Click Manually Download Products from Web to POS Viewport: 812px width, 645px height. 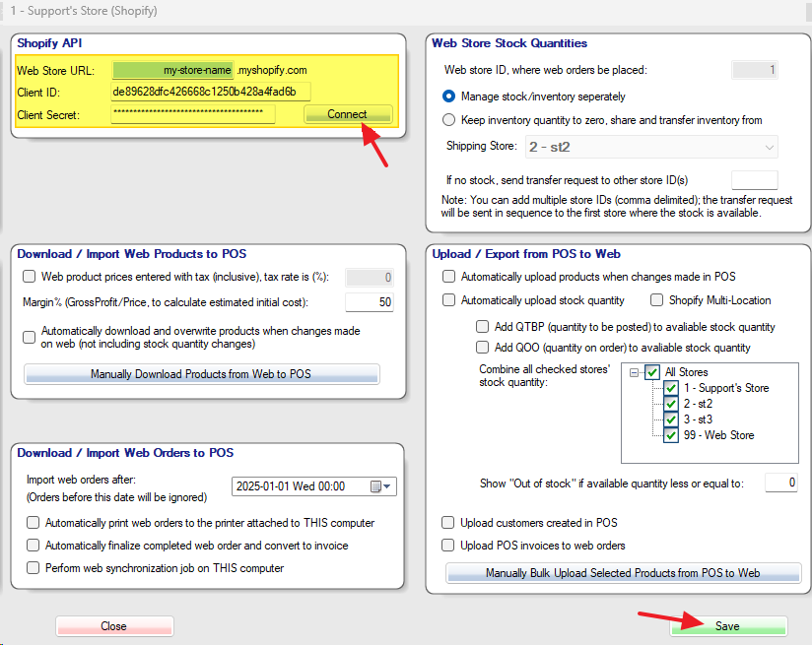pos(202,374)
